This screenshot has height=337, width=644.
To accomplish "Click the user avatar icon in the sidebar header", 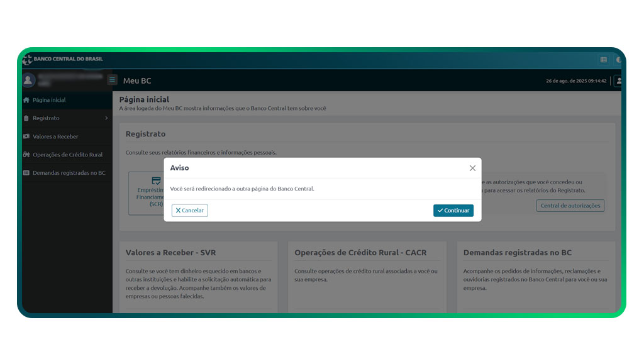I will 28,80.
